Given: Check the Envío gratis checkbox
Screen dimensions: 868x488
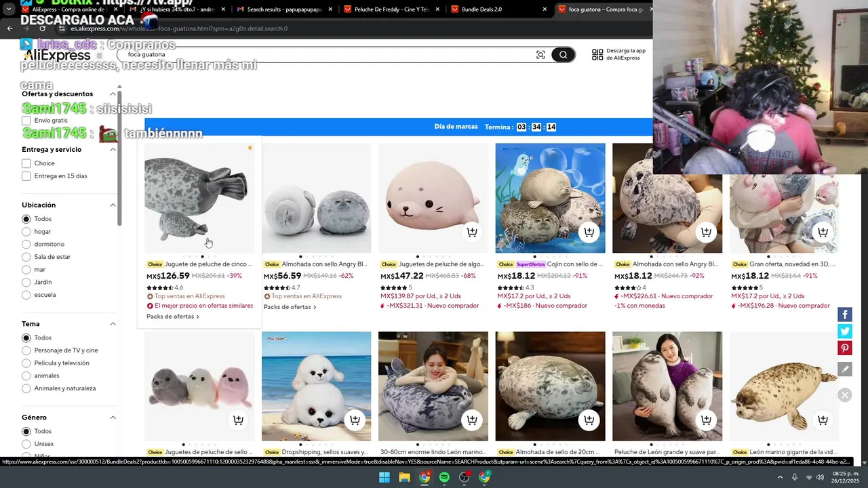Looking at the screenshot, I should coord(26,121).
